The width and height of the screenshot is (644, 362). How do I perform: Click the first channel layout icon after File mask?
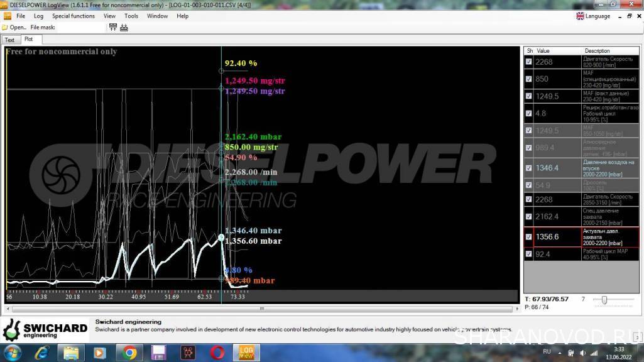coord(113,28)
